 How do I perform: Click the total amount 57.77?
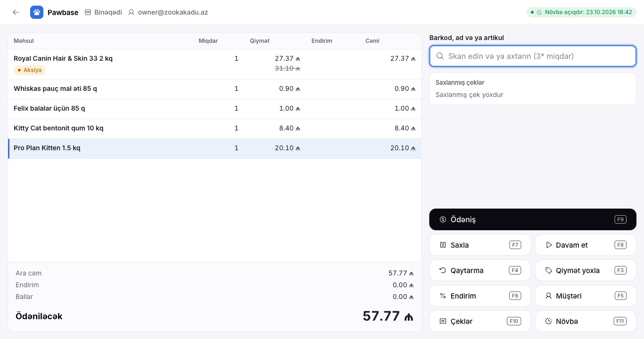pyautogui.click(x=388, y=316)
